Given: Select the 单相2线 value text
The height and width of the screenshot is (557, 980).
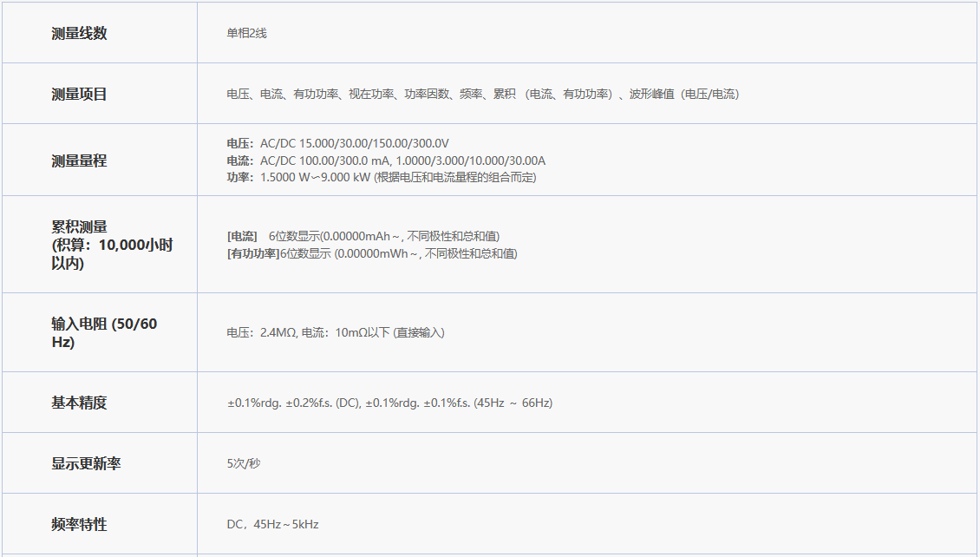Looking at the screenshot, I should coord(247,33).
